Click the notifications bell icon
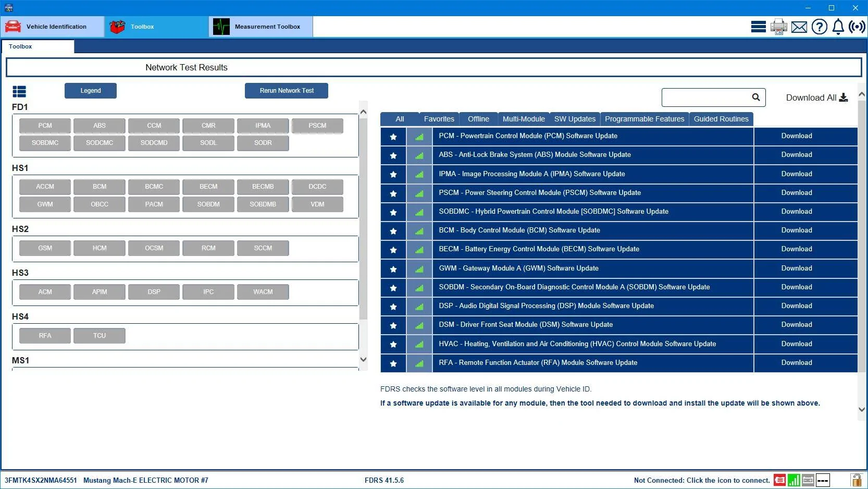Viewport: 868px width, 489px height. [838, 27]
